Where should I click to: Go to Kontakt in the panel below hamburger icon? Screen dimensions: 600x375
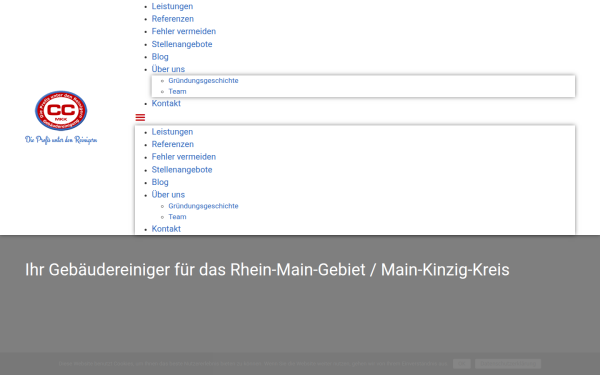coord(166,229)
